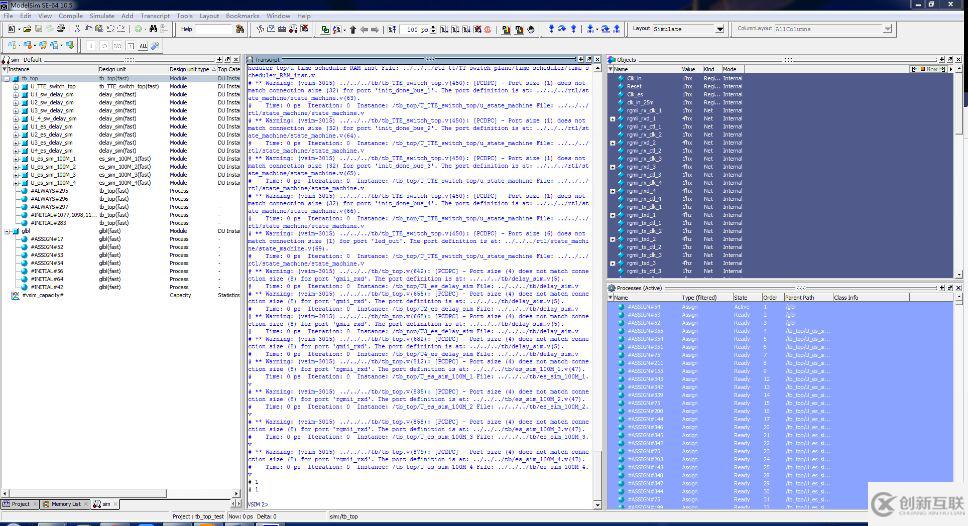Screen dimensions: 968x526
Task: Open the Simulate menu
Action: point(101,16)
